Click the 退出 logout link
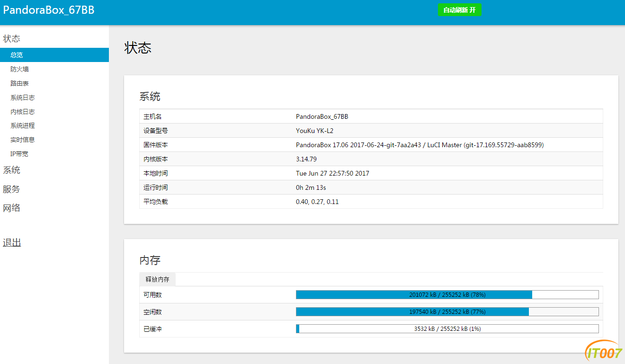The image size is (625, 364). click(12, 243)
